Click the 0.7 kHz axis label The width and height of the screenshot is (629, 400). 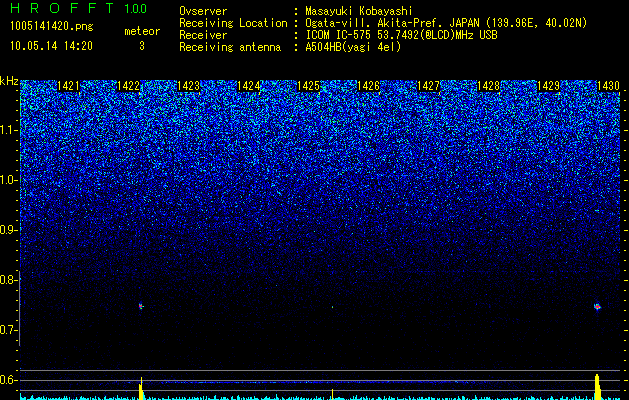coord(8,330)
